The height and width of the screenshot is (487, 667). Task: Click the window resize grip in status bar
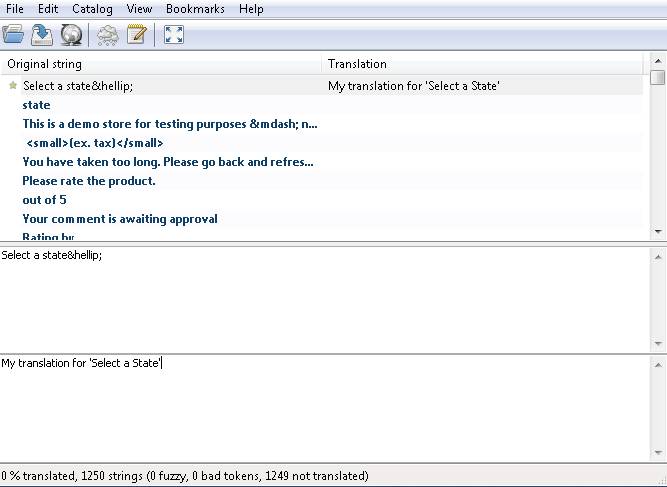tap(661, 481)
